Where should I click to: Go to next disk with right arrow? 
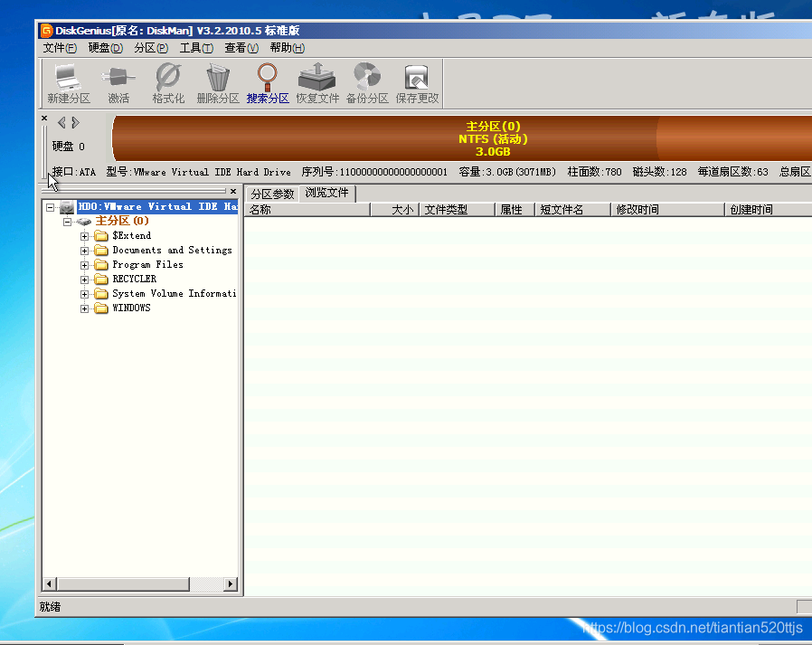pos(76,123)
